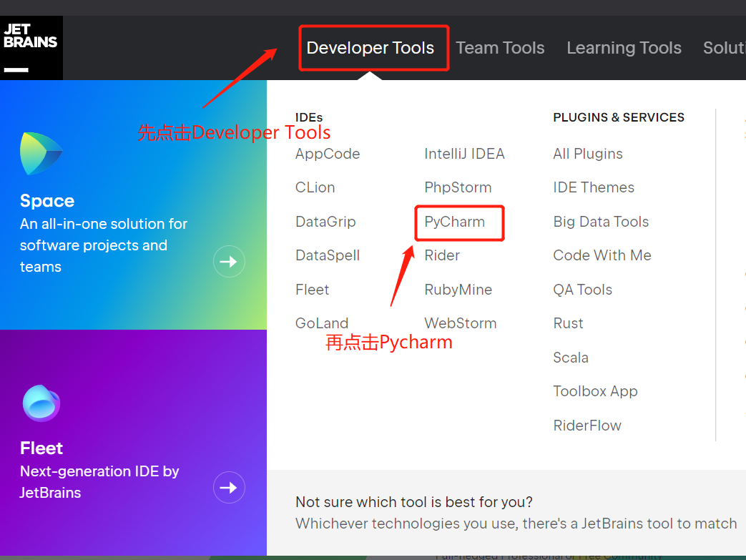The image size is (746, 560).
Task: Open the Rider page
Action: click(x=442, y=255)
